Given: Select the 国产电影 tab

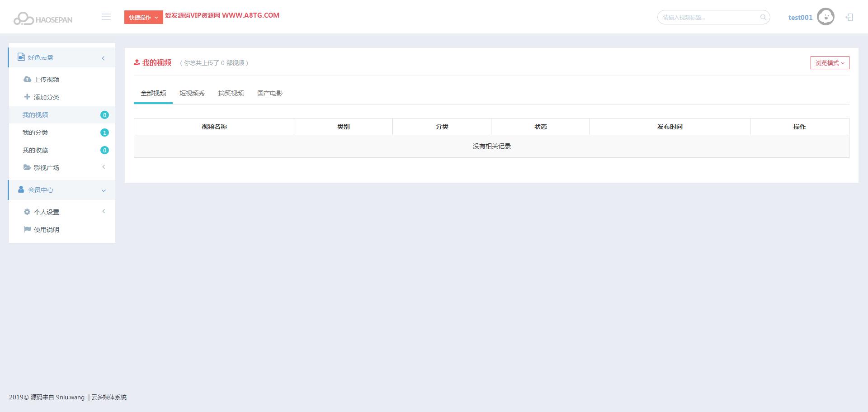Looking at the screenshot, I should click(x=269, y=93).
